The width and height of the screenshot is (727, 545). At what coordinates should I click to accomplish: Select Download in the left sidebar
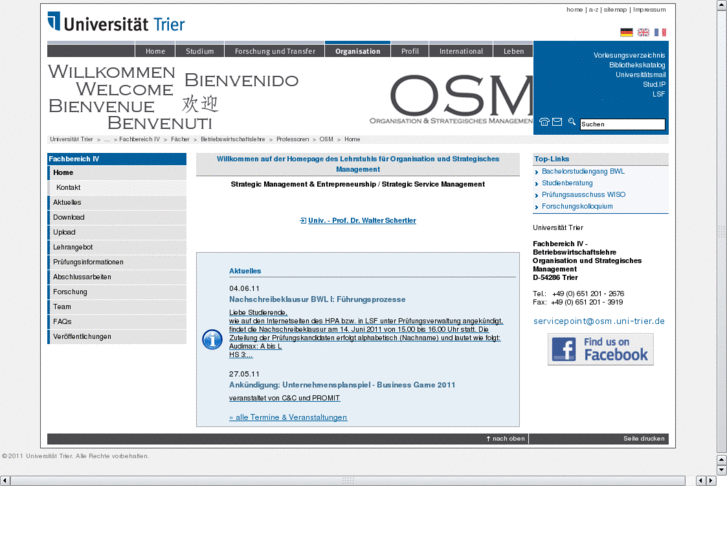(117, 217)
